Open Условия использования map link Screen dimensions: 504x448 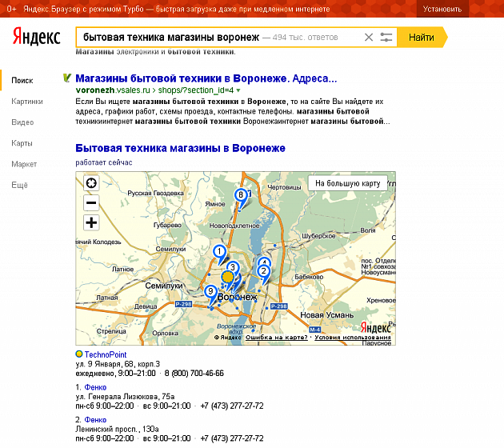[x=353, y=338]
